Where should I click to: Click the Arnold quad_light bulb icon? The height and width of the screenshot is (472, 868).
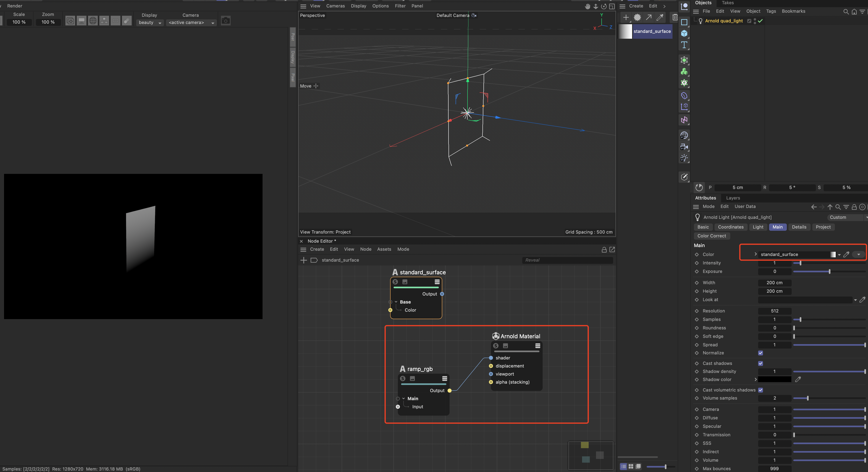(x=701, y=21)
